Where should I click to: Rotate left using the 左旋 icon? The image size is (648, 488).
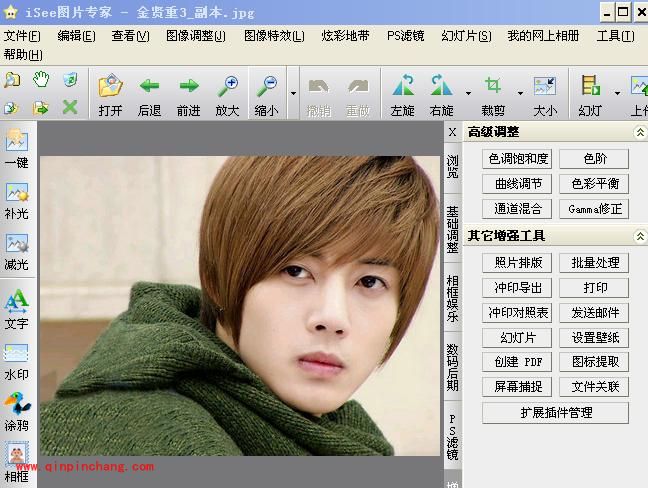click(403, 88)
